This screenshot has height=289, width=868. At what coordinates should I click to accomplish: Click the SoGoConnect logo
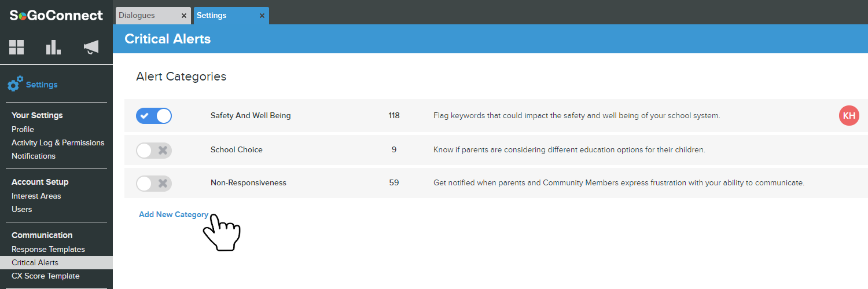tap(56, 16)
